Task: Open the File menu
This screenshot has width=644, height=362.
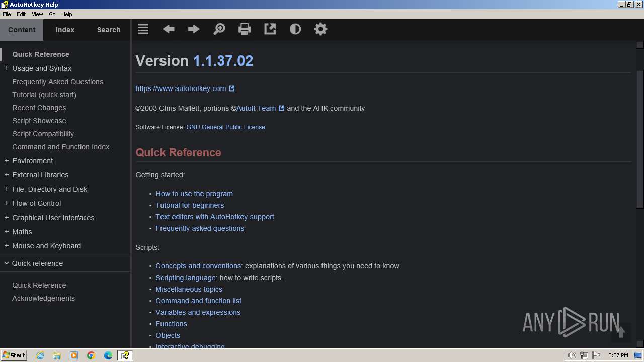Action: point(7,14)
